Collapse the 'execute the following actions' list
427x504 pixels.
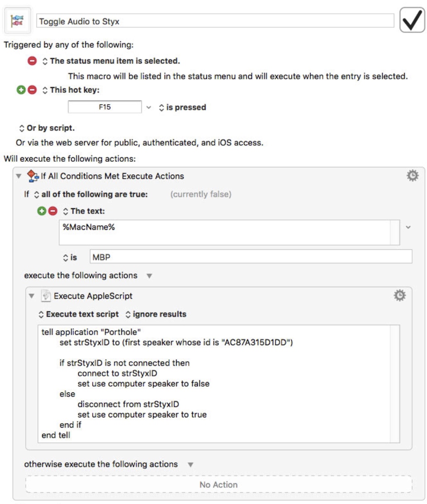[149, 276]
